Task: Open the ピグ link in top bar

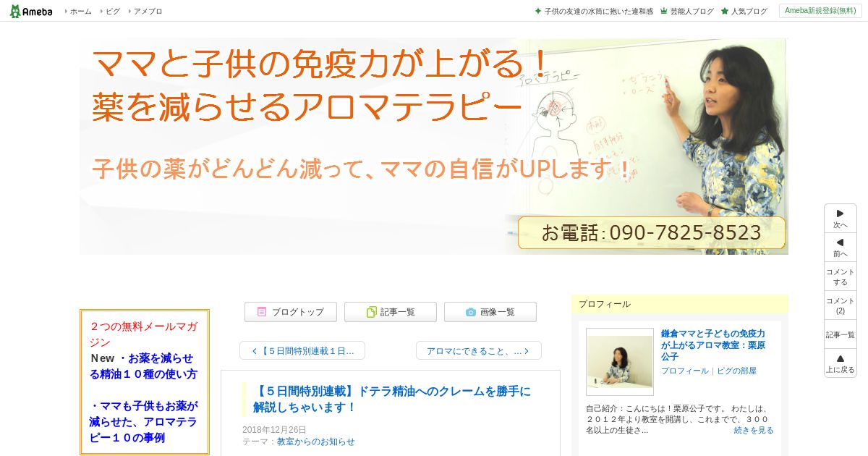Action: [x=113, y=12]
